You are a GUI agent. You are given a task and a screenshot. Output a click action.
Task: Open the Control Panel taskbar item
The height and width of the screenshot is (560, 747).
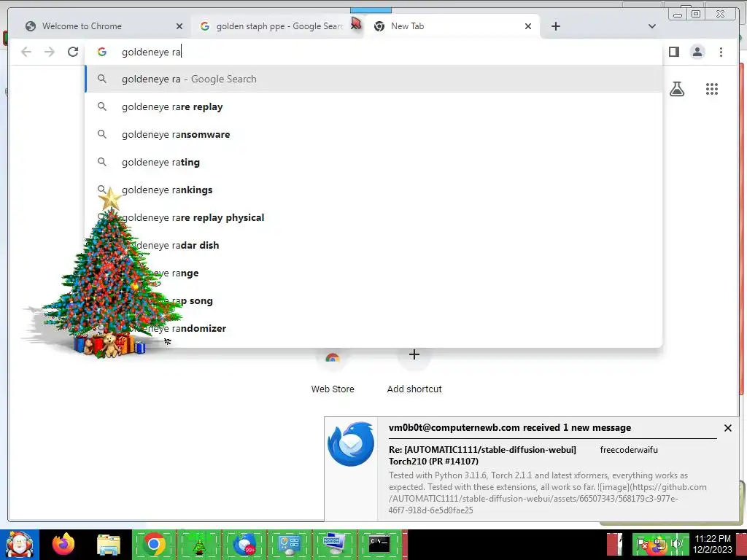point(289,544)
